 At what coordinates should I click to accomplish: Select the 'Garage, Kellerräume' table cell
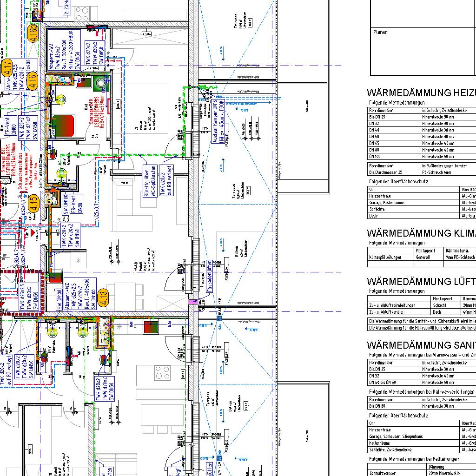click(x=414, y=203)
